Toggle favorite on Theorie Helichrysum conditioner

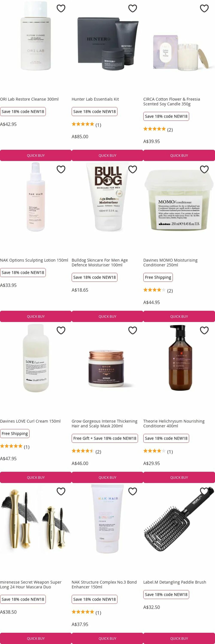coord(204,331)
